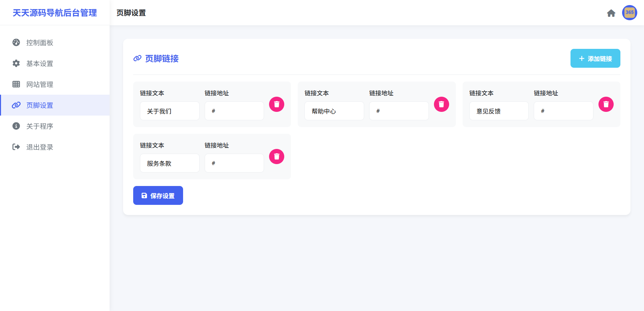This screenshot has height=311, width=644.
Task: Click the 链接地址 field for 服务条款
Action: coord(234,163)
